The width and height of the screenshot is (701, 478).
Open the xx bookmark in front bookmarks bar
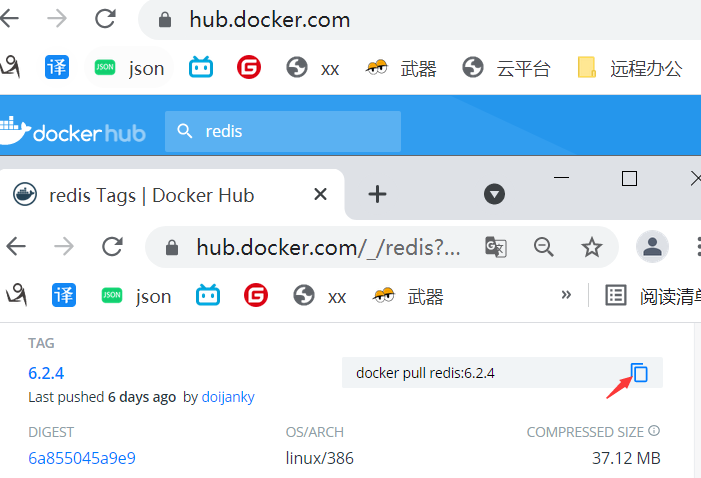tap(319, 296)
